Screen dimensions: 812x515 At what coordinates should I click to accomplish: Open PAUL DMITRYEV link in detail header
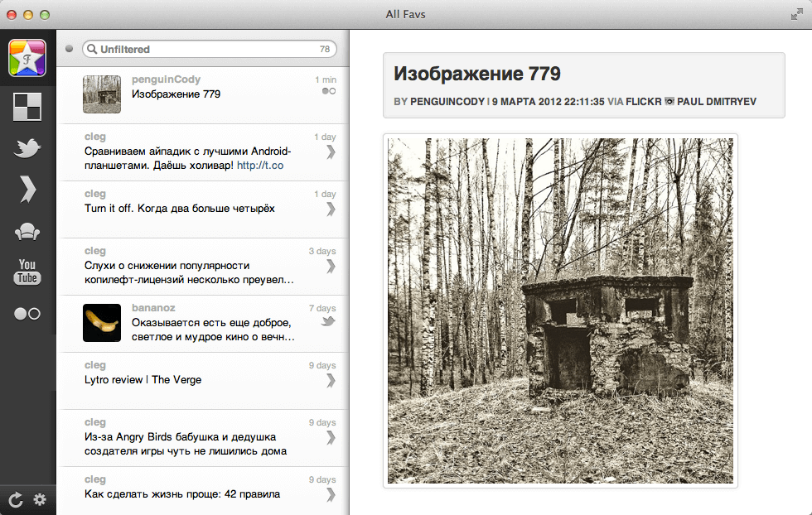pos(717,102)
